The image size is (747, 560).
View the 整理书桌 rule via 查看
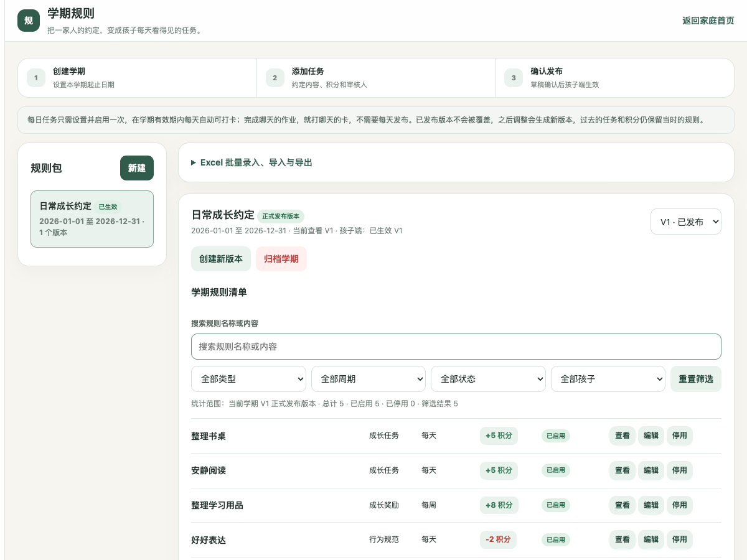click(622, 436)
